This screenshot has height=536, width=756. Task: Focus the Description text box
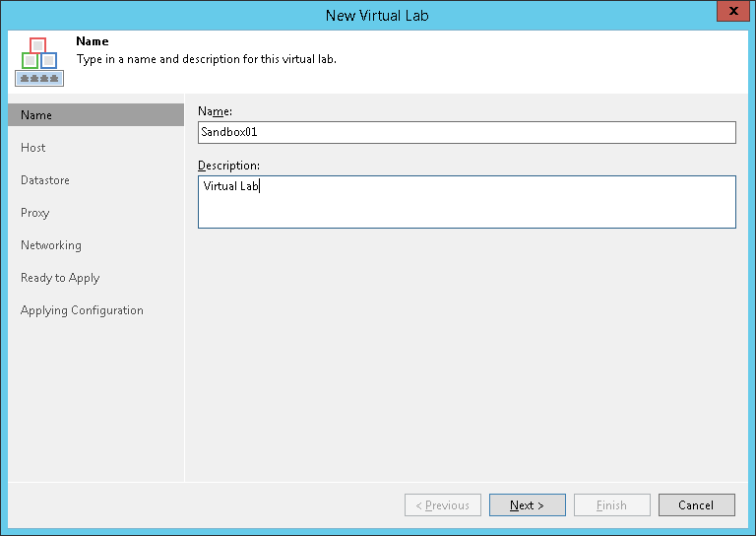point(467,202)
